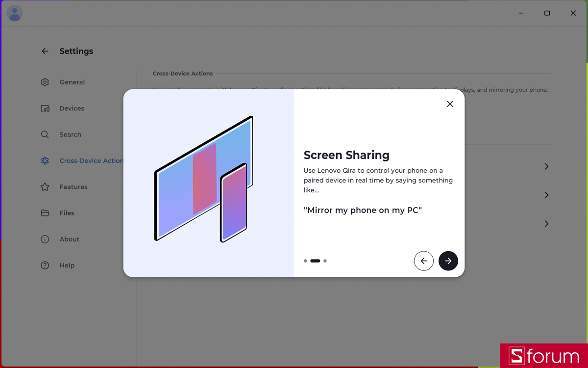Image resolution: width=588 pixels, height=368 pixels.
Task: Expand the middle chevron row behind the dialog
Action: click(x=546, y=195)
